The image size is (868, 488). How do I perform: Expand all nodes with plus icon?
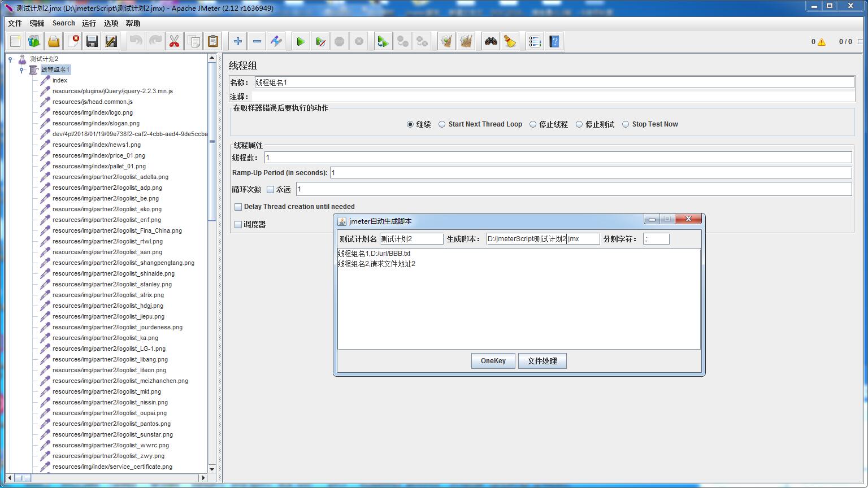click(x=238, y=41)
